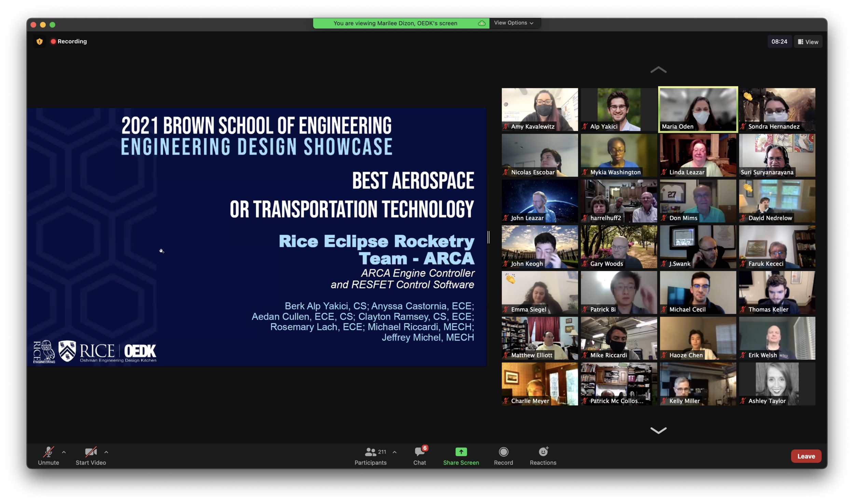Click the gallery View layout button
This screenshot has height=504, width=854.
(808, 42)
